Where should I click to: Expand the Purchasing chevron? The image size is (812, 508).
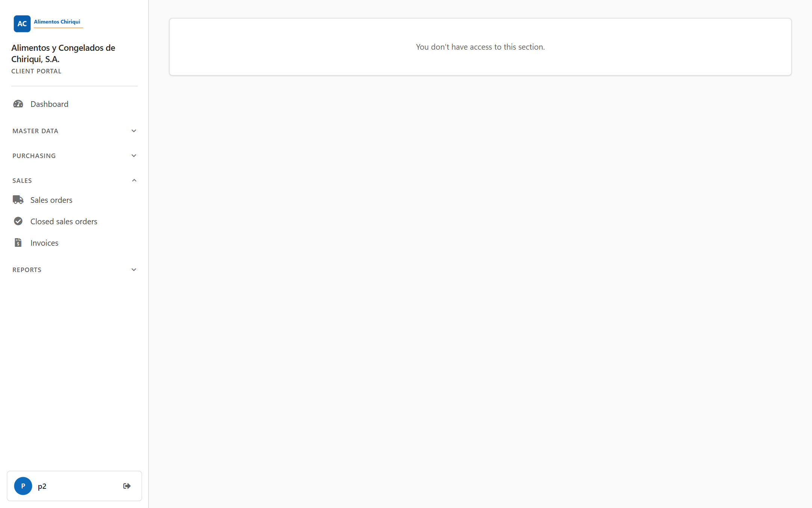click(134, 156)
